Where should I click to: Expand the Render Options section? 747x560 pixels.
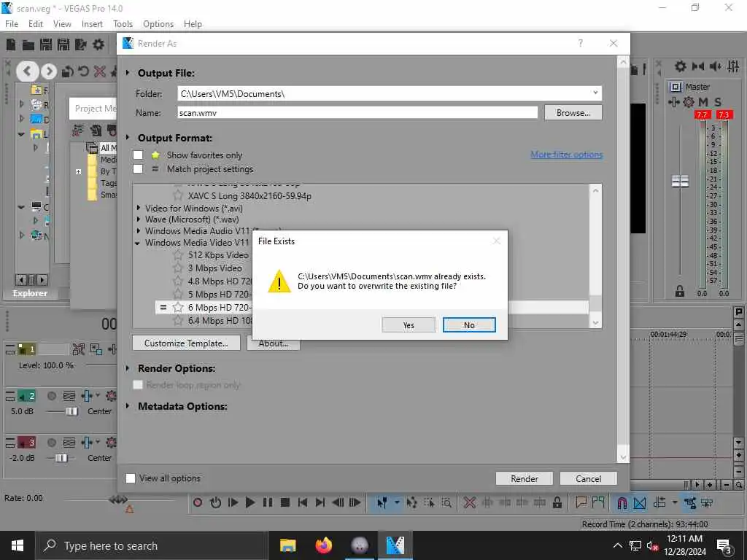click(128, 368)
